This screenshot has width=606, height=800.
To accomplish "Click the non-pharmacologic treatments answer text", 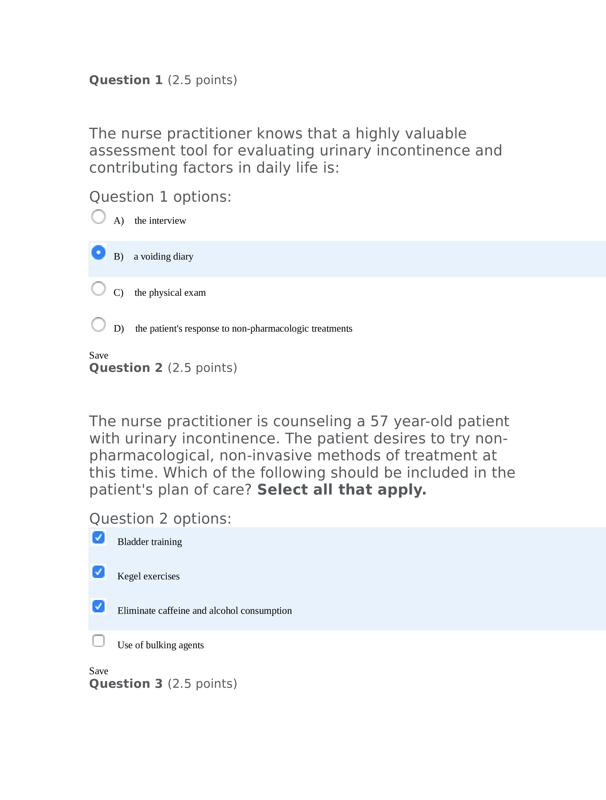I will [x=243, y=329].
